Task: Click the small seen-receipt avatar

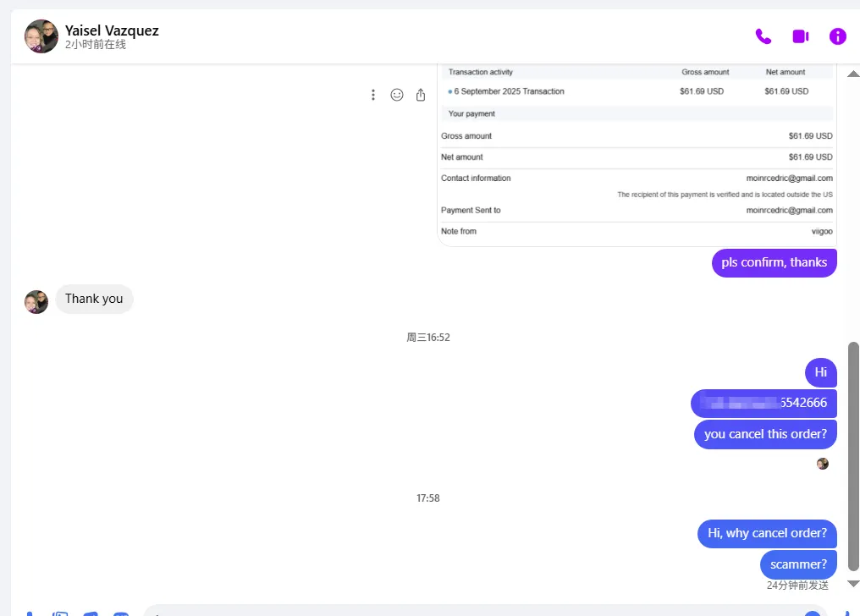Action: (822, 464)
